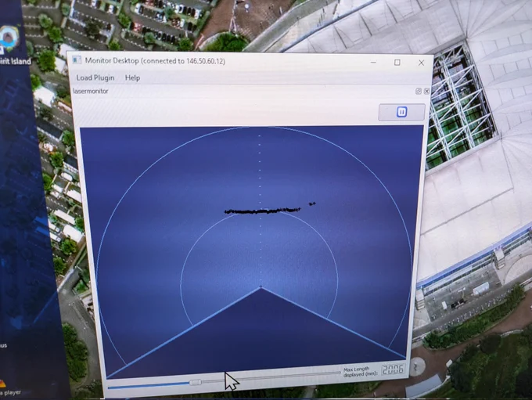Close the lasermonitor dock panel
This screenshot has height=400, width=532.
click(426, 91)
